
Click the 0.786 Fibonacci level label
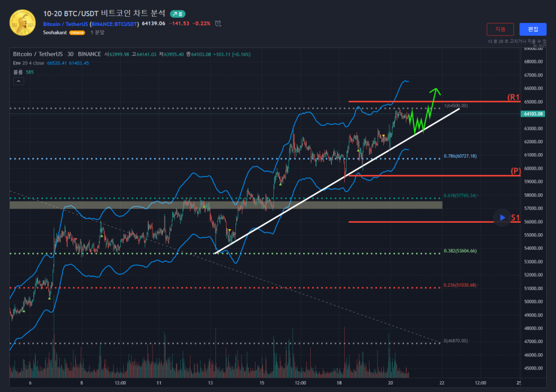tap(461, 156)
